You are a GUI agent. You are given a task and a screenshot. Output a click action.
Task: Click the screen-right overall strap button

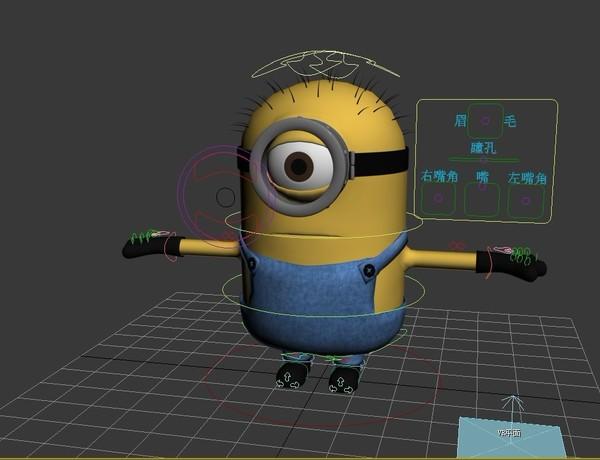coord(368,269)
